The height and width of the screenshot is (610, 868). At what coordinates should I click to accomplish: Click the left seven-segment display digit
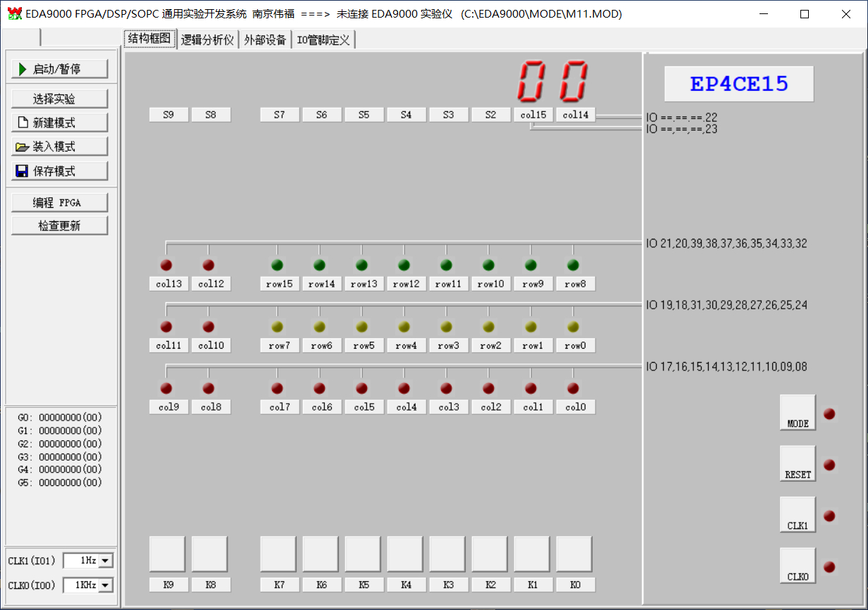533,81
